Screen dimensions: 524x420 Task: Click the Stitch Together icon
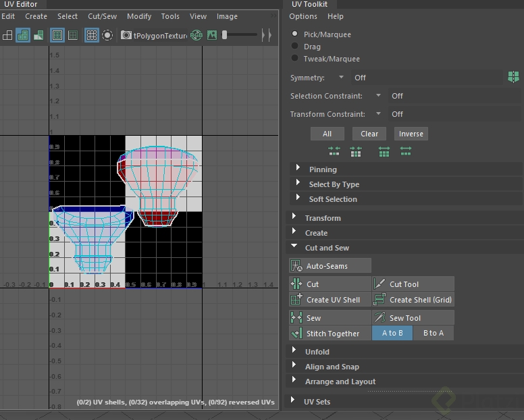point(296,334)
